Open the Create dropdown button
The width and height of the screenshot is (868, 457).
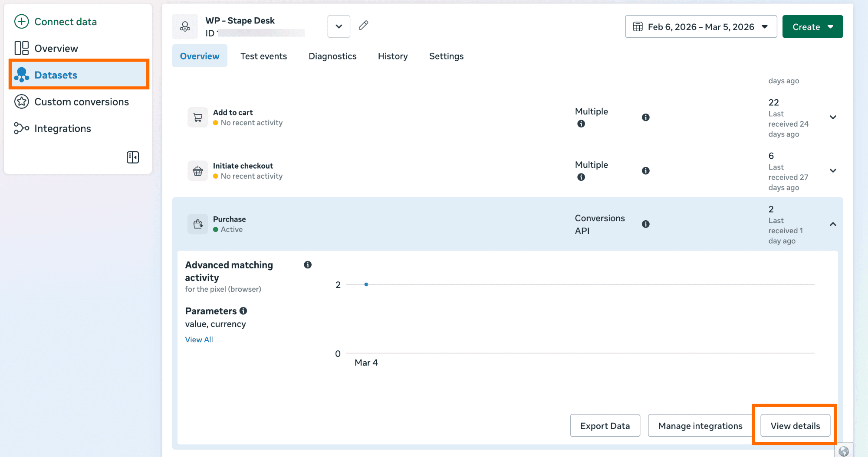pyautogui.click(x=812, y=27)
